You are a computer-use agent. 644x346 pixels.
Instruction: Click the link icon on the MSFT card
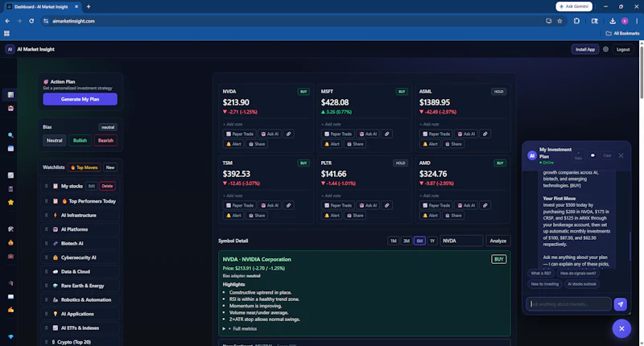(x=387, y=134)
